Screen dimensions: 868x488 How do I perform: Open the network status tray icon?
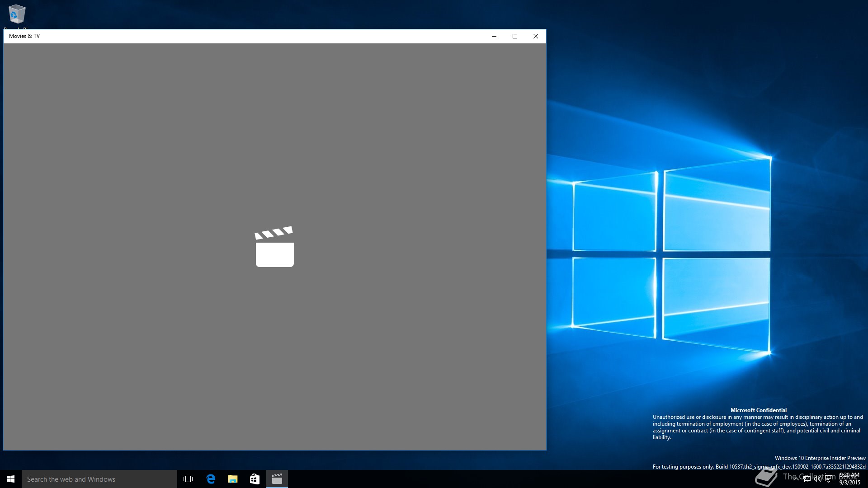click(807, 479)
